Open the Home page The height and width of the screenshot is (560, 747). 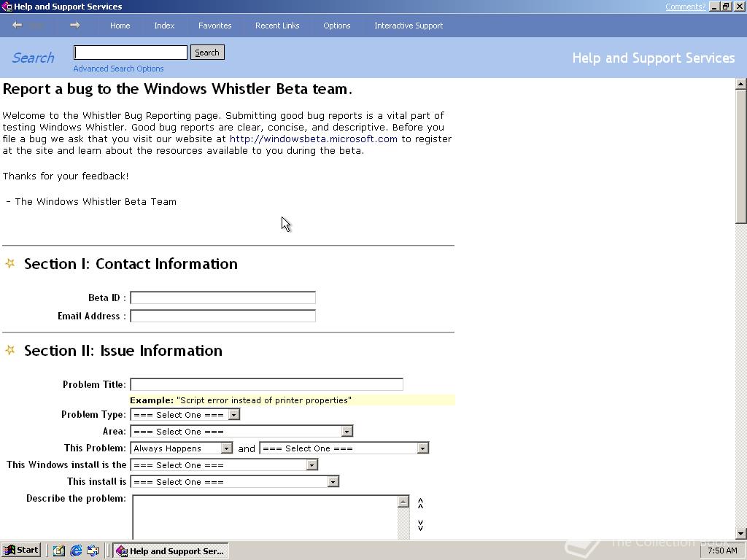[x=120, y=26]
